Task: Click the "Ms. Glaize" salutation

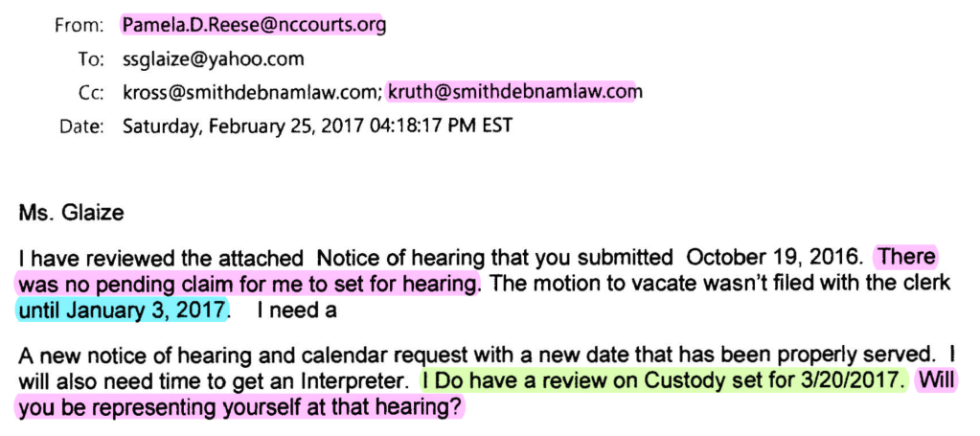Action: pyautogui.click(x=71, y=213)
